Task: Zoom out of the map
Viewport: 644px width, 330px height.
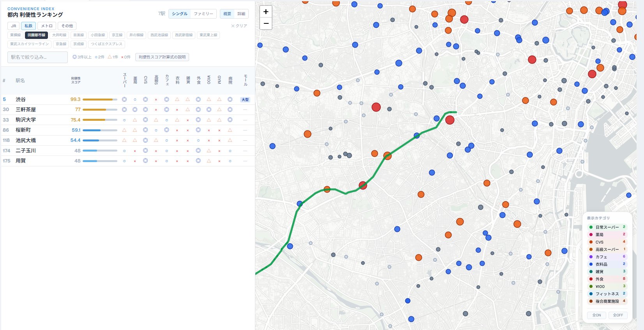Action: pyautogui.click(x=266, y=23)
